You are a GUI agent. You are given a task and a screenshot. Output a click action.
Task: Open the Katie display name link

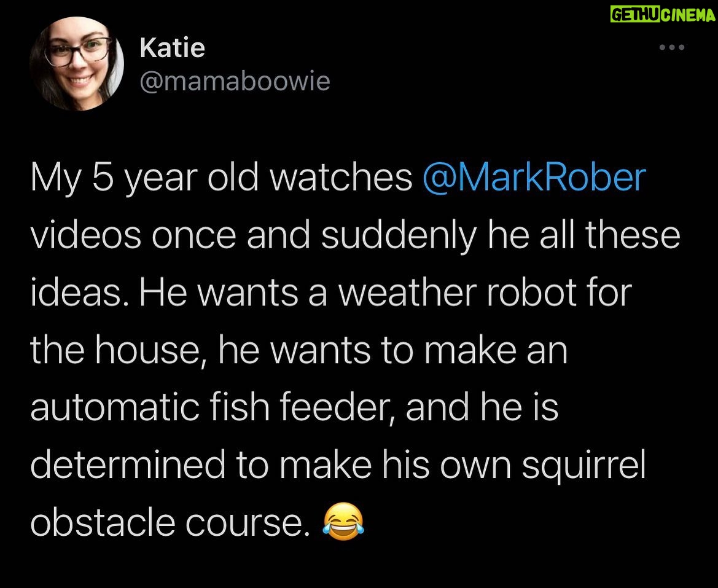(172, 47)
